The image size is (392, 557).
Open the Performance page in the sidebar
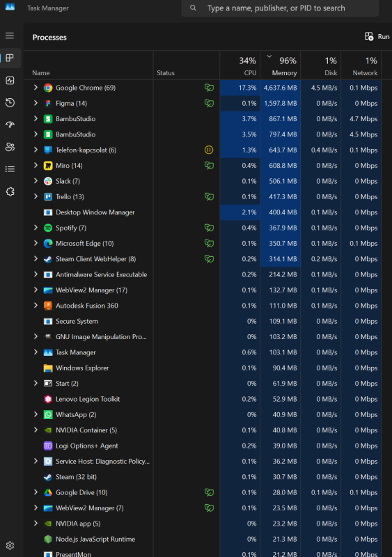point(10,81)
